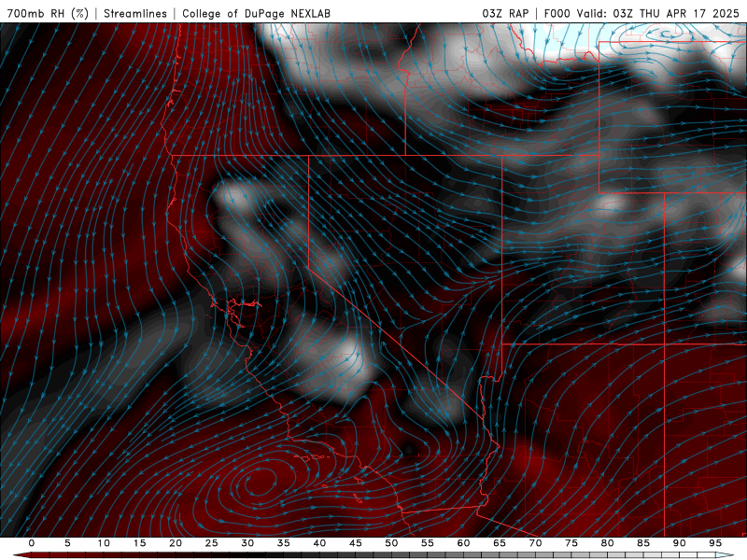Click the "College of DuPage NEXLAB" text
Viewport: 747px width, 560px height.
tap(256, 13)
